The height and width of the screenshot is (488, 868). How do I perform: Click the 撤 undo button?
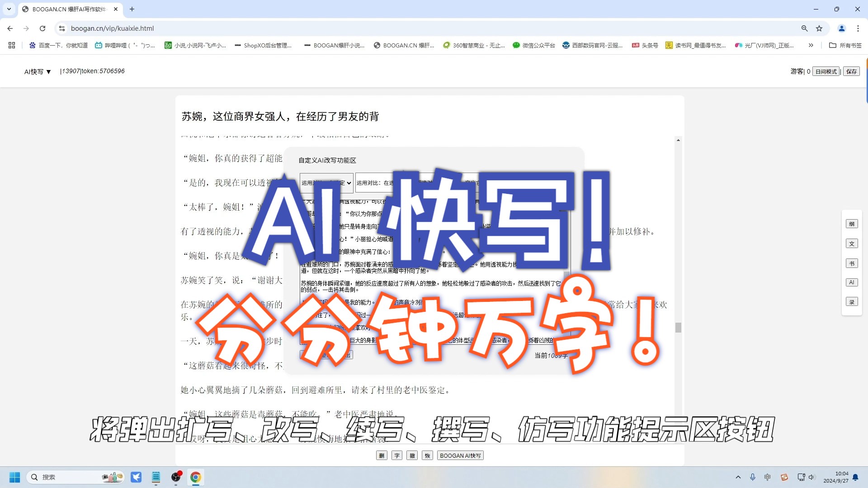(412, 455)
